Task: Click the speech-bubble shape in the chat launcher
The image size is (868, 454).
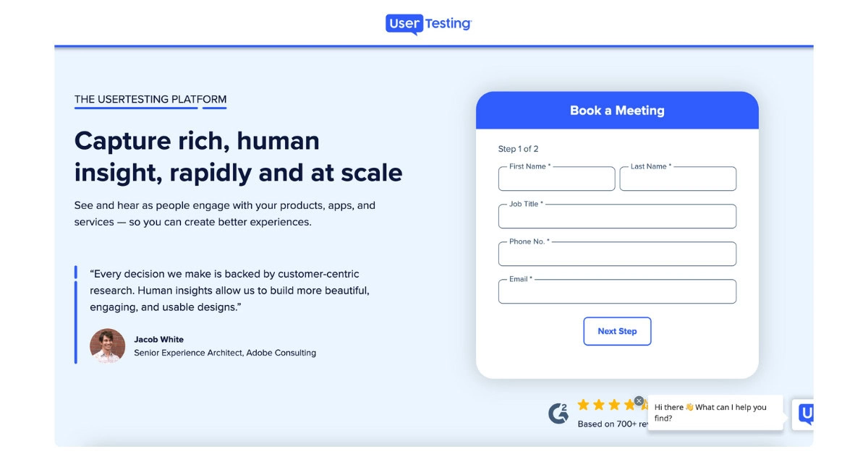Action: point(805,414)
